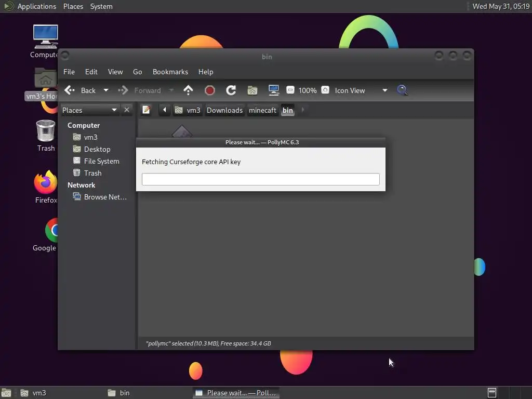Click the show desktop icon in taskbar

[x=6, y=393]
